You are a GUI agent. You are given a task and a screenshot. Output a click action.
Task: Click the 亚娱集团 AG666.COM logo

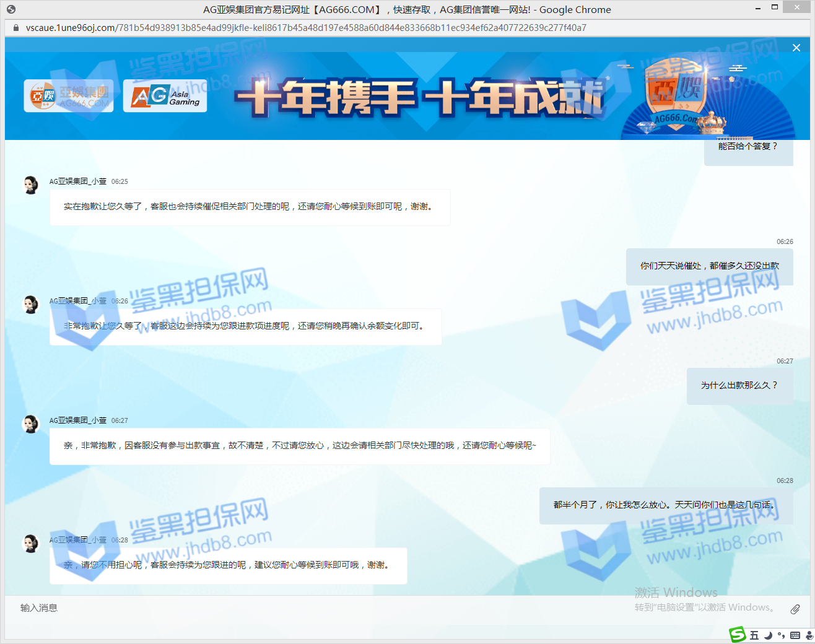click(x=69, y=96)
